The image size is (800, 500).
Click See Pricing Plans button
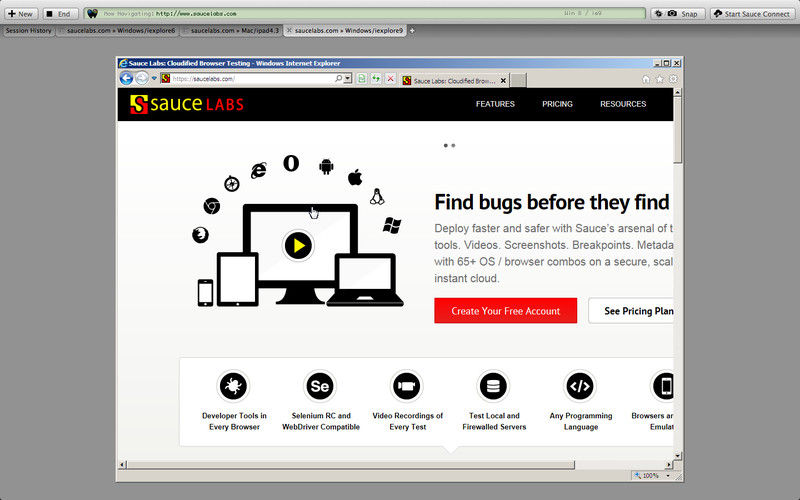click(x=631, y=311)
